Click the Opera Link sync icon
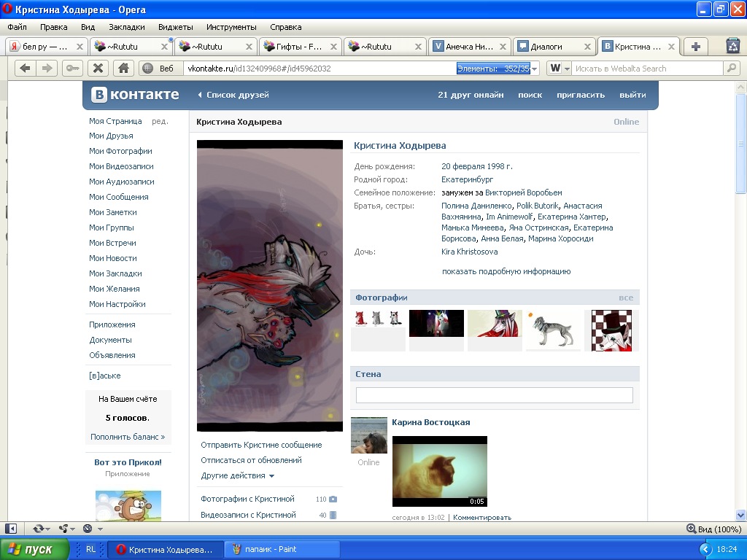Image resolution: width=747 pixels, height=560 pixels. pyautogui.click(x=38, y=529)
